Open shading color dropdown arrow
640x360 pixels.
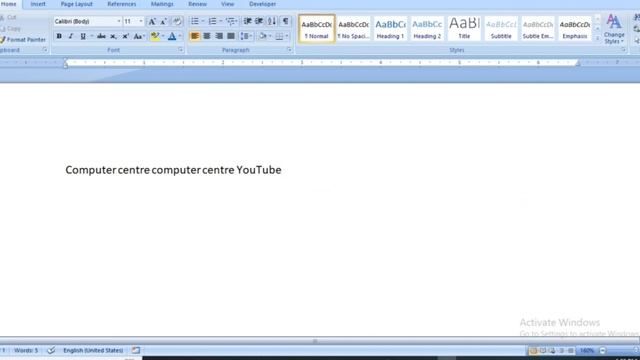point(270,36)
